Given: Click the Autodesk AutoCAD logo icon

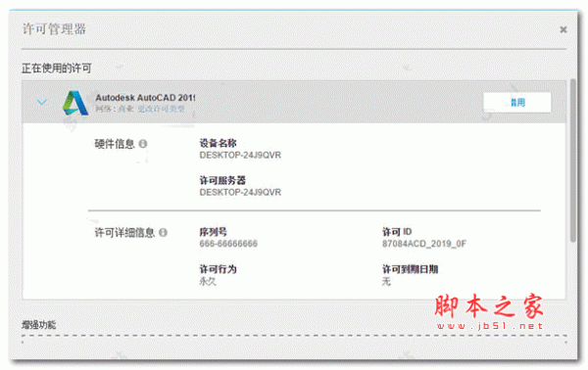Looking at the screenshot, I should click(x=75, y=103).
